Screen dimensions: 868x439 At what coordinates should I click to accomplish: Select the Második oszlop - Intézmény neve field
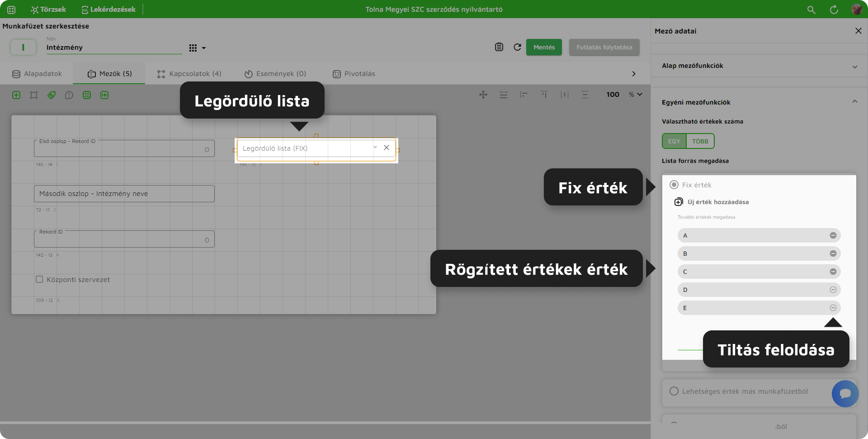tap(124, 194)
